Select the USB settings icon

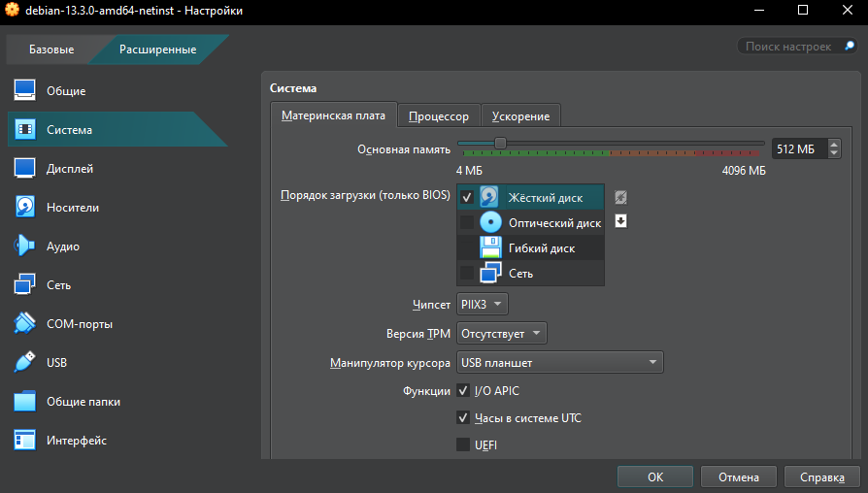25,363
